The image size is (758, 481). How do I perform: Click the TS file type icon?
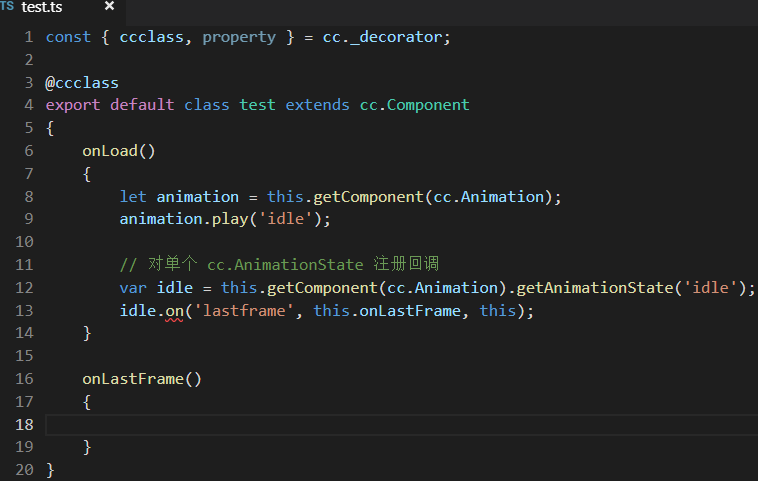pos(7,6)
